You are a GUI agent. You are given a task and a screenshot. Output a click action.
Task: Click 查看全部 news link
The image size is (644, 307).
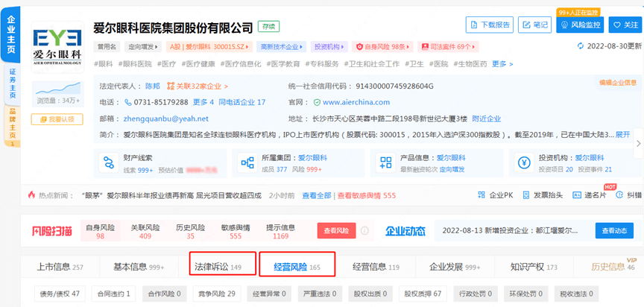[x=317, y=195]
